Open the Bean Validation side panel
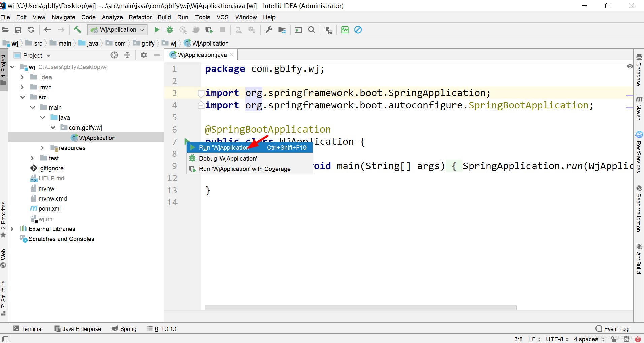The width and height of the screenshot is (644, 343). [x=639, y=208]
